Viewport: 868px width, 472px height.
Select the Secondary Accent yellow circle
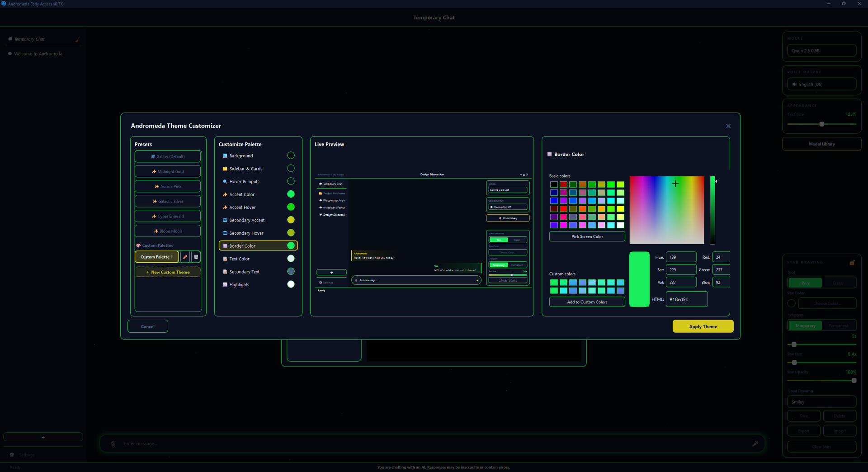coord(291,220)
